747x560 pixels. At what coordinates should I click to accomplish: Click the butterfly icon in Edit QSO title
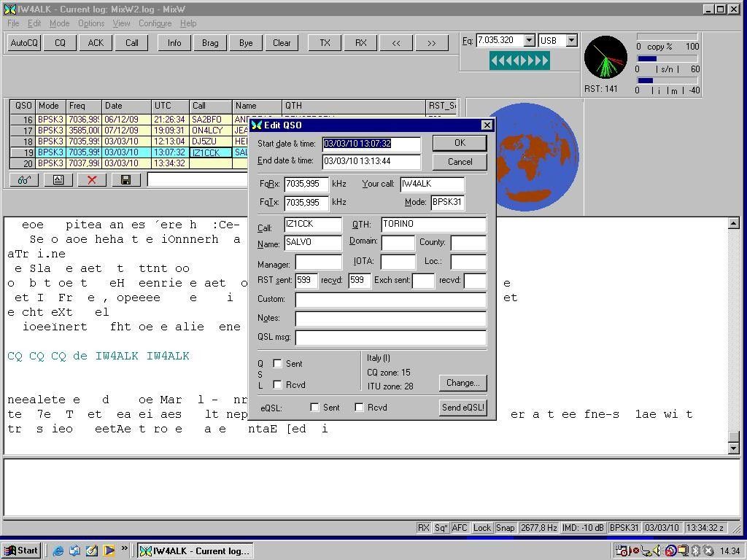point(257,125)
